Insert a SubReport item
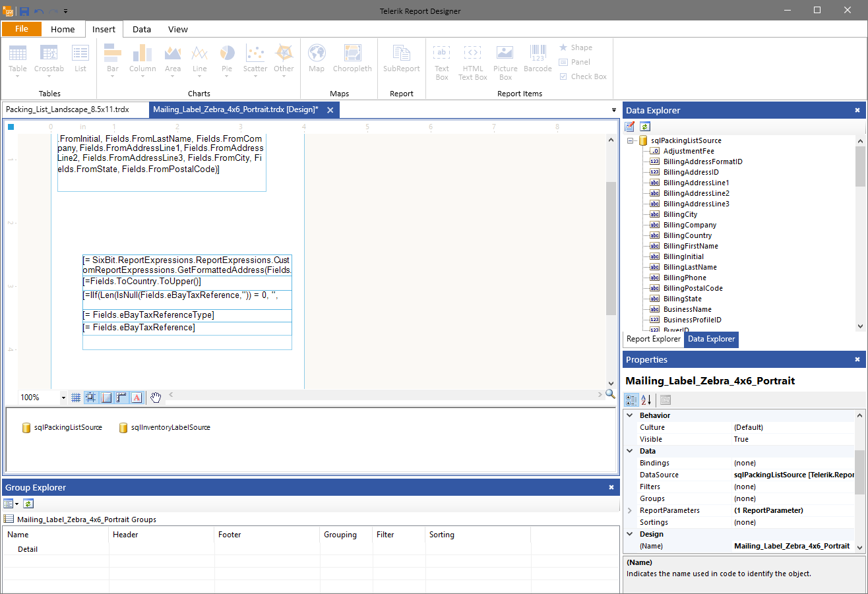This screenshot has width=868, height=594. pyautogui.click(x=402, y=59)
